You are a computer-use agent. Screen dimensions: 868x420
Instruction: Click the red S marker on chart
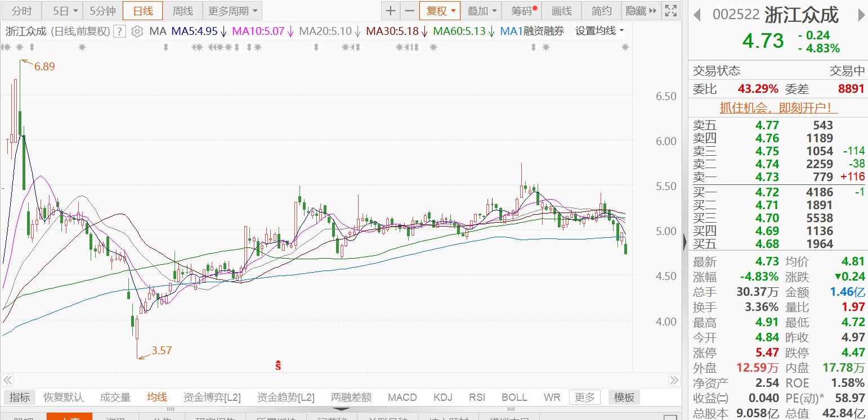pos(278,365)
